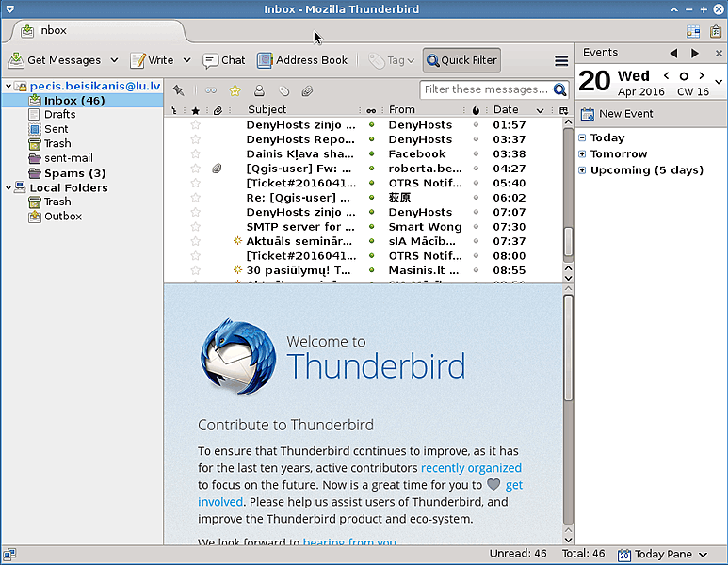Select the Inbox tab
This screenshot has height=565, width=728.
coord(98,31)
